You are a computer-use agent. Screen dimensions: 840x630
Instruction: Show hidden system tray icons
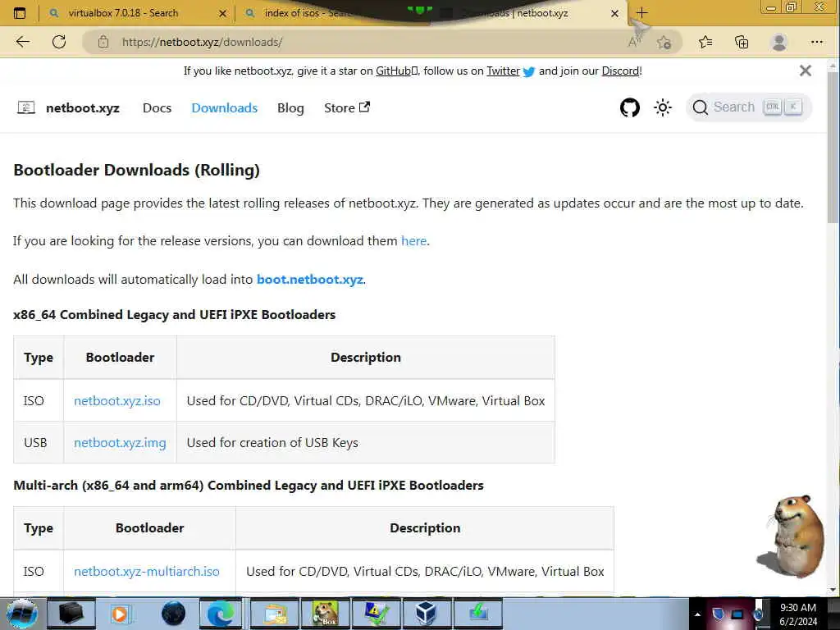pyautogui.click(x=697, y=614)
